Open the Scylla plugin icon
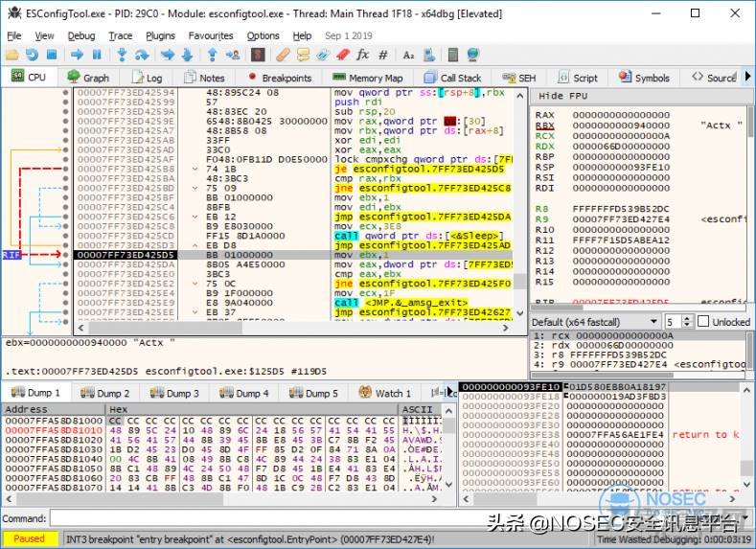Screen dimensions: 756x549 coord(258,55)
